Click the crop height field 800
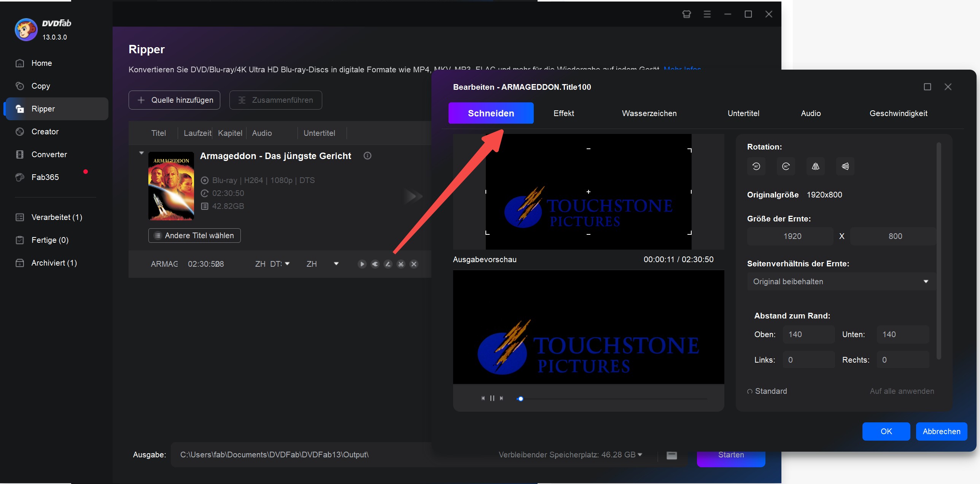The width and height of the screenshot is (980, 484). point(893,236)
